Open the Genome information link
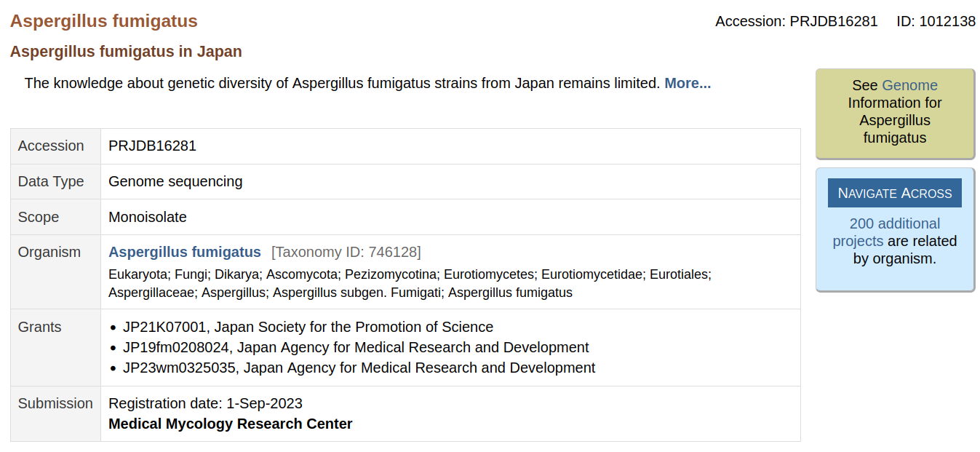The height and width of the screenshot is (452, 980). coord(909,86)
